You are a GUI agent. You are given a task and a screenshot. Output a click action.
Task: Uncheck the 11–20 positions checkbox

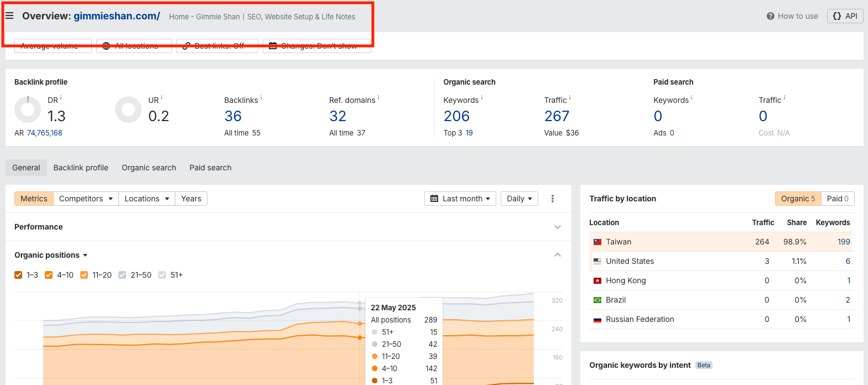pyautogui.click(x=84, y=275)
